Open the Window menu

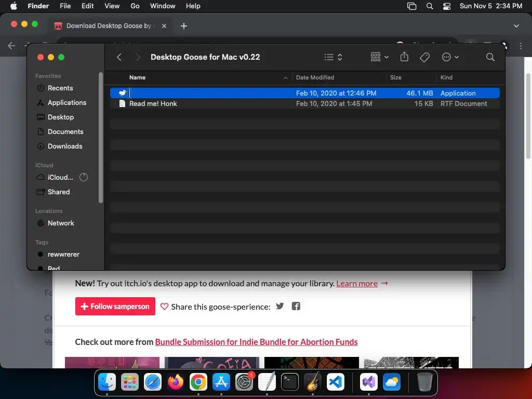point(163,6)
